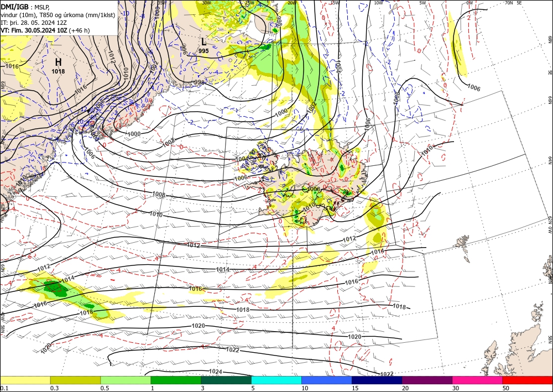
Task: Click the '0.1' legend scale value
Action: click(x=3, y=388)
